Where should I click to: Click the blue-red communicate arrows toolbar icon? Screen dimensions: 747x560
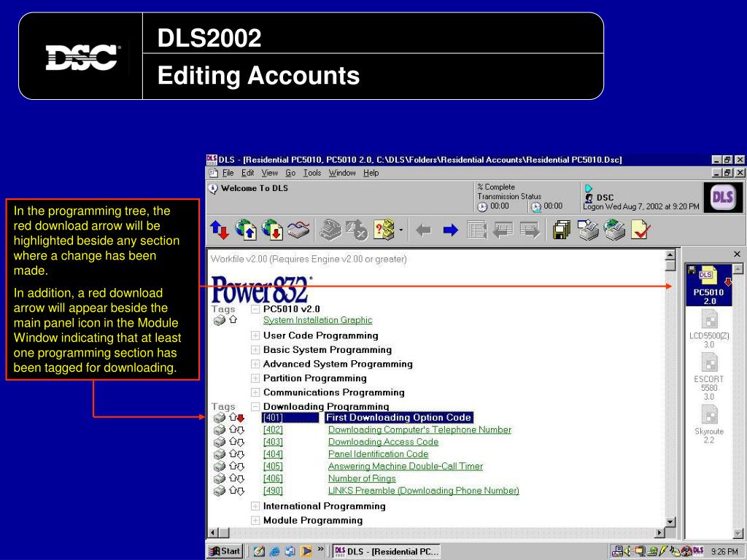(x=220, y=230)
